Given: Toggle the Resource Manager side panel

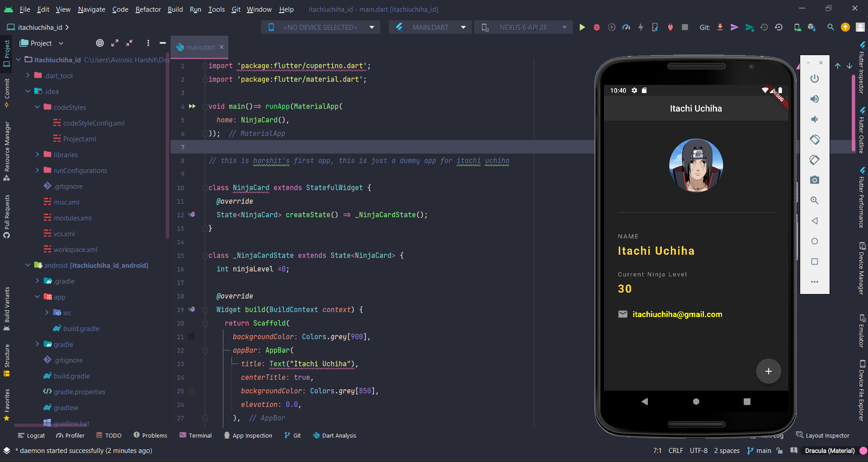Looking at the screenshot, I should coord(6,151).
